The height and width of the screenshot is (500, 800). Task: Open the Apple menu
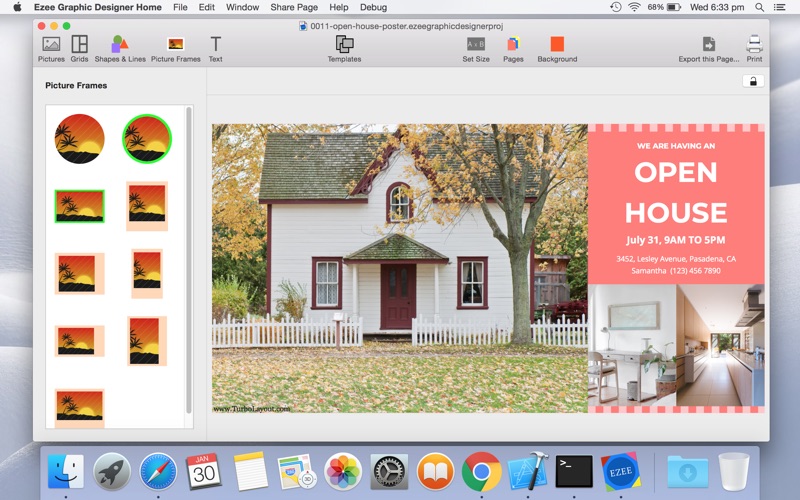click(17, 7)
